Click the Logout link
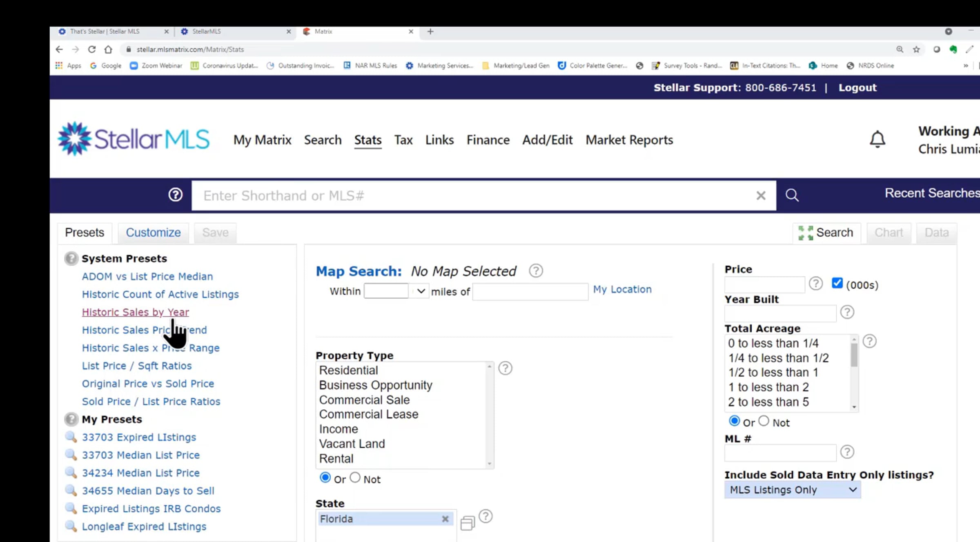The width and height of the screenshot is (980, 542). click(857, 88)
